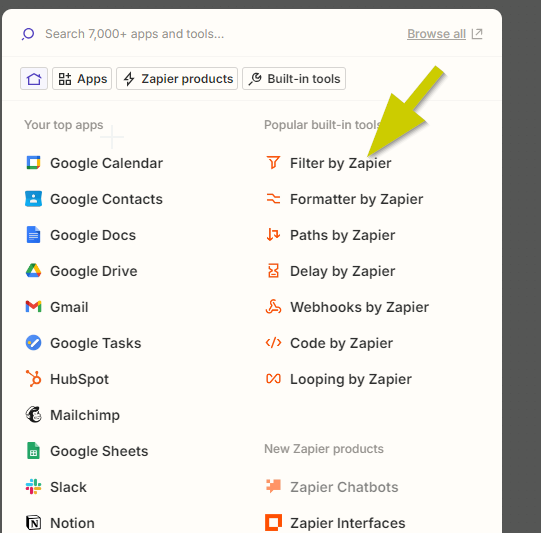The height and width of the screenshot is (533, 541).
Task: Select the Filter by Zapier funnel icon
Action: point(273,163)
